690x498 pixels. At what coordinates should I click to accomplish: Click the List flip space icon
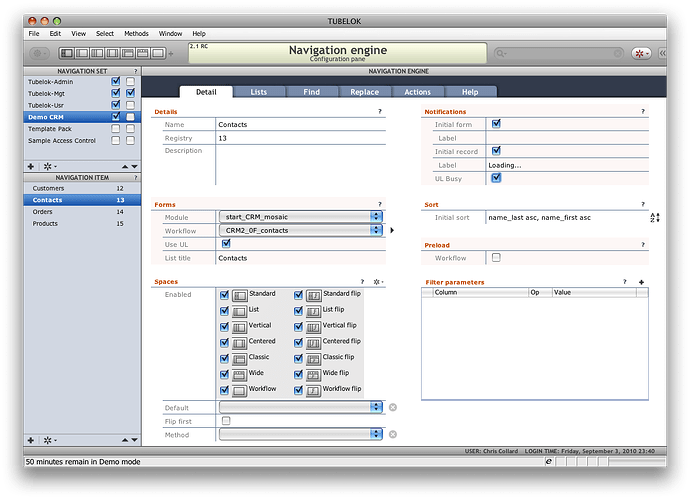coord(313,311)
